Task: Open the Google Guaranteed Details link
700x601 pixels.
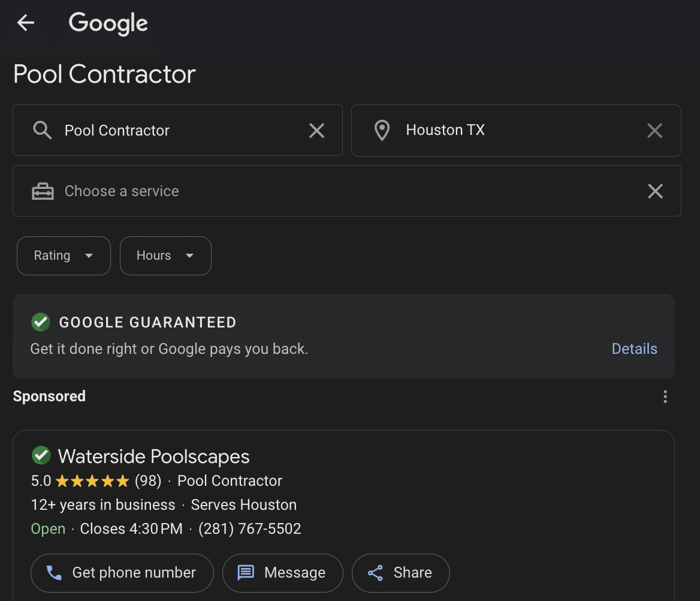Action: pyautogui.click(x=634, y=348)
